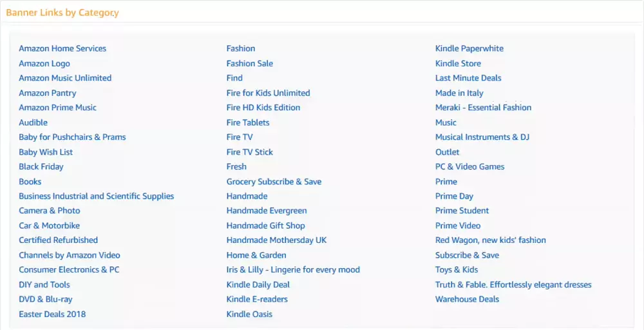Click the Fire TV link

[x=240, y=137]
